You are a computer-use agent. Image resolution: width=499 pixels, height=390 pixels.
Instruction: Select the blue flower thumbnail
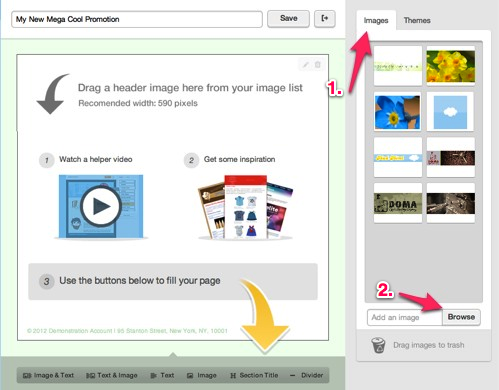(x=397, y=112)
